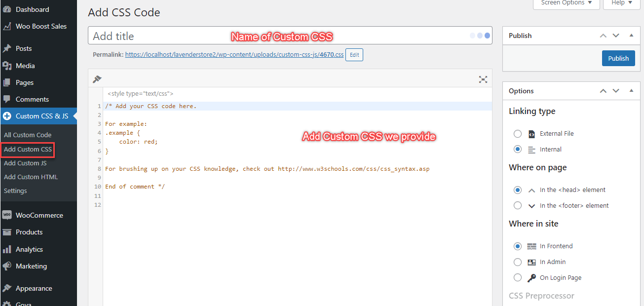Click the In Frontend layout icon
This screenshot has height=306, width=644.
coord(531,246)
